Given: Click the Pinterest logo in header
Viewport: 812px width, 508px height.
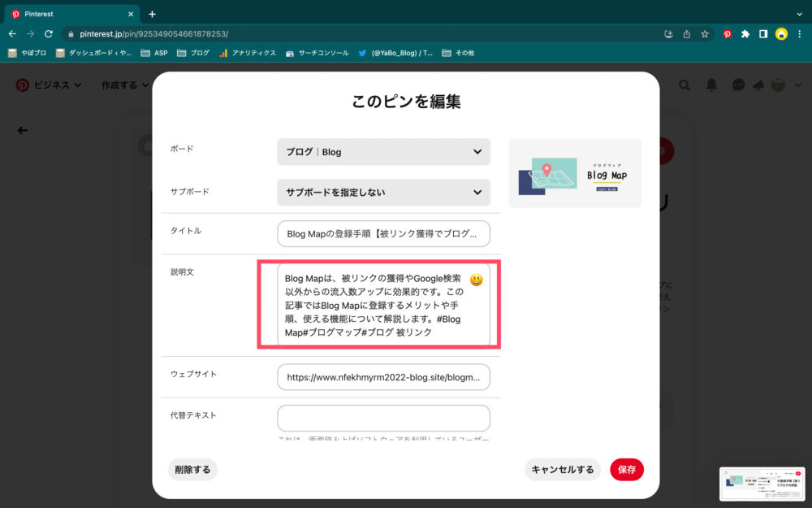Looking at the screenshot, I should (x=22, y=85).
